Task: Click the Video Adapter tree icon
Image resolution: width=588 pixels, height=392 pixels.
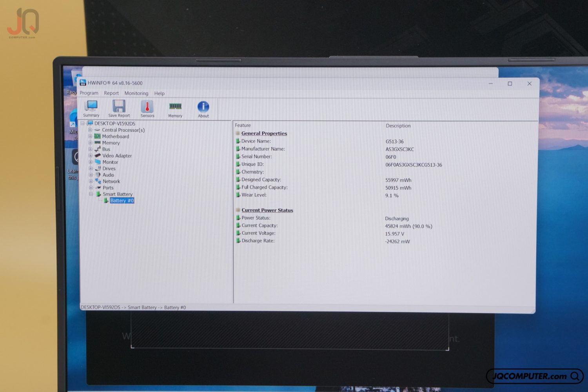Action: point(98,156)
